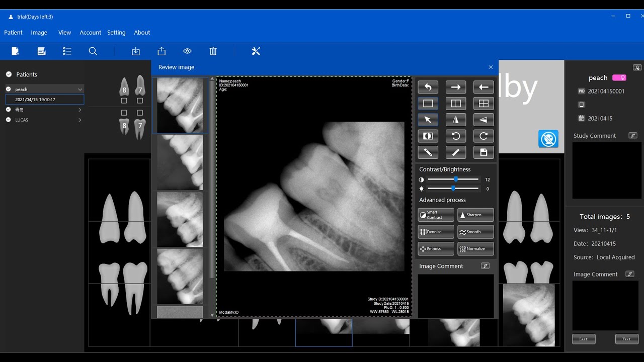Check the box under upper tooth 8
This screenshot has height=362, width=644.
point(124,101)
